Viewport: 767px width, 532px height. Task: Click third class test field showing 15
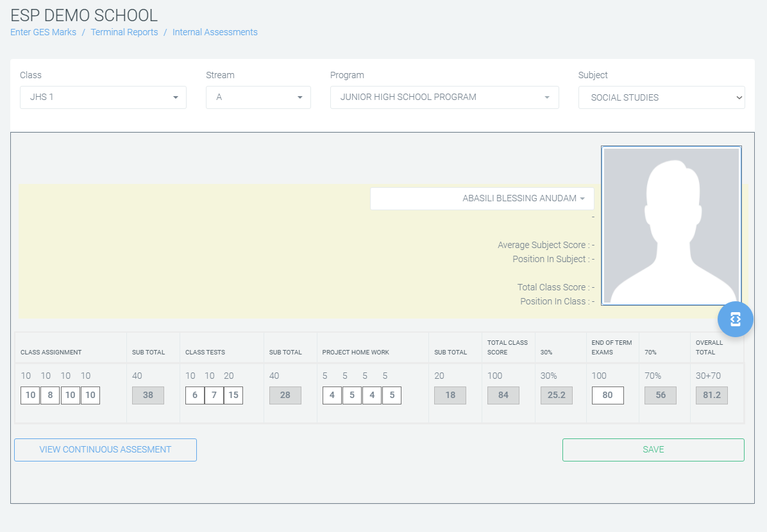(233, 395)
